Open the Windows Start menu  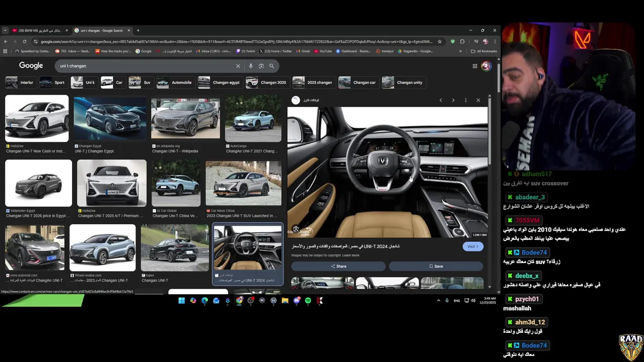coord(182,301)
